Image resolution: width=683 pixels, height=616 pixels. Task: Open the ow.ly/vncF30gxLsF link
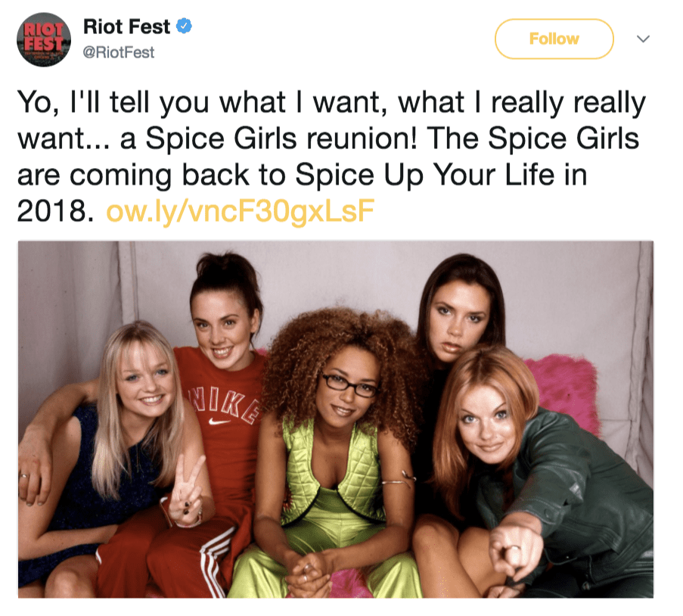click(x=240, y=211)
